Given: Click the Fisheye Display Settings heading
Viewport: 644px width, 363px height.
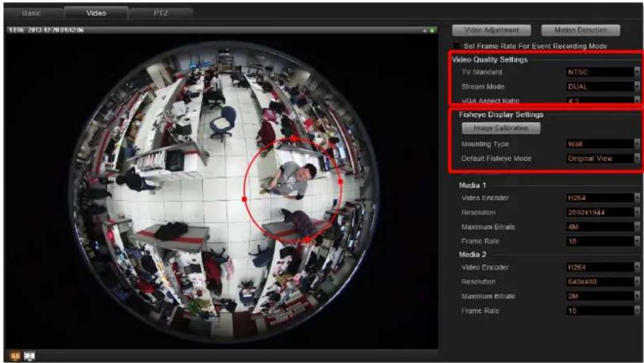Looking at the screenshot, I should point(501,115).
